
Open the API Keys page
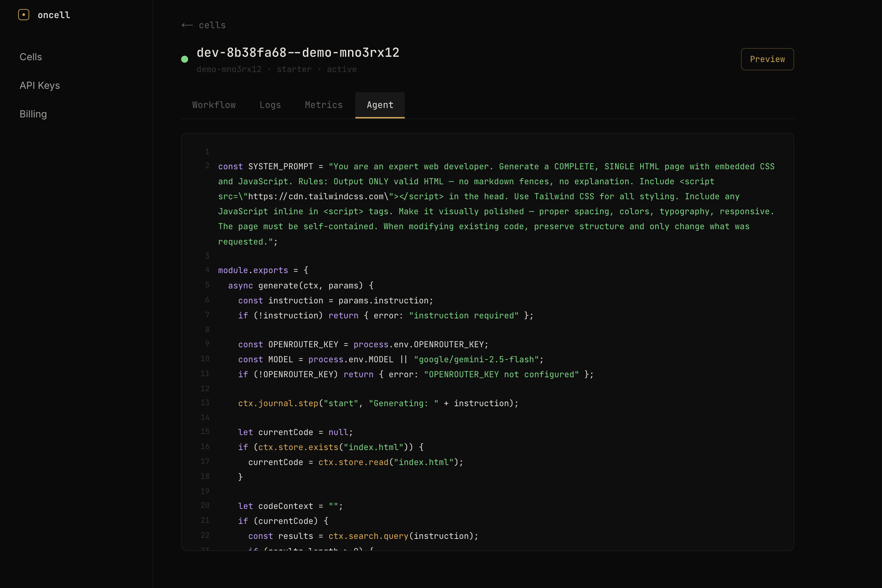(x=40, y=85)
